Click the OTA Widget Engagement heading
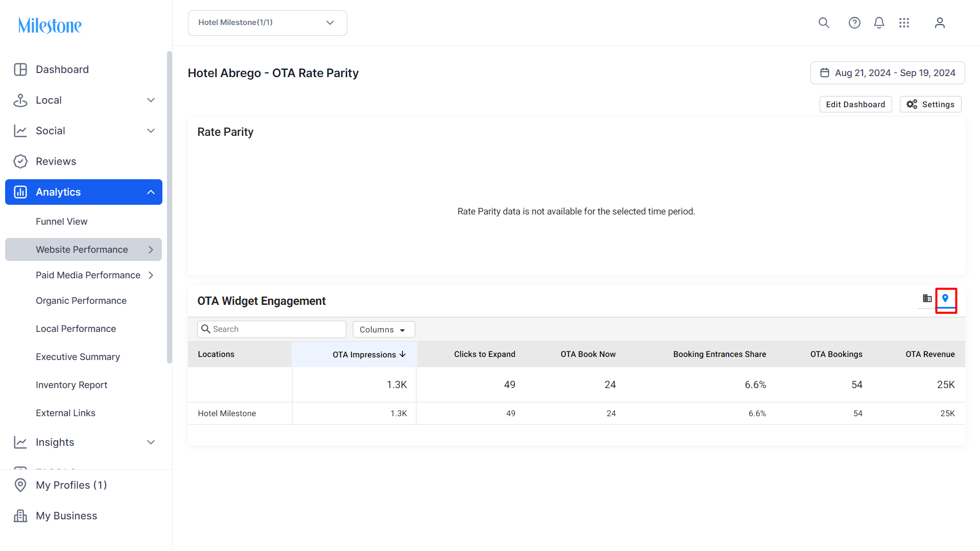 click(x=261, y=301)
